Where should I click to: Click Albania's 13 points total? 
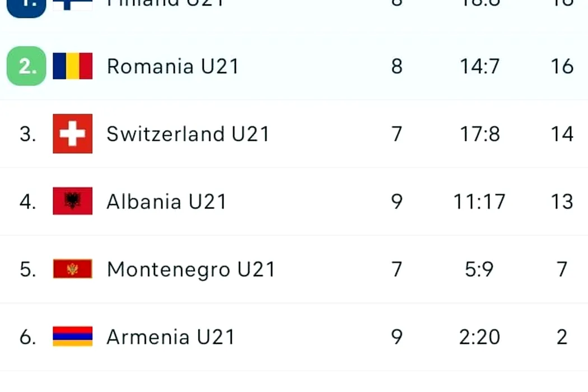[562, 202]
